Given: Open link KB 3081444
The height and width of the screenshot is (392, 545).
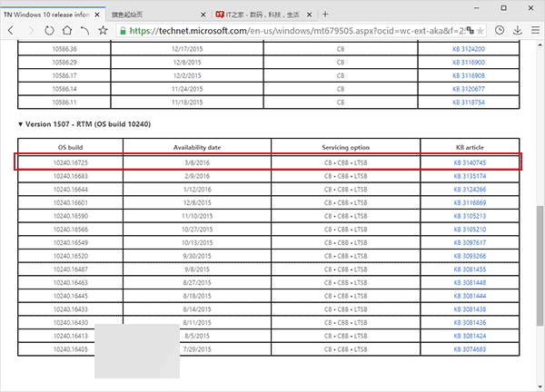Looking at the screenshot, I should coord(470,296).
